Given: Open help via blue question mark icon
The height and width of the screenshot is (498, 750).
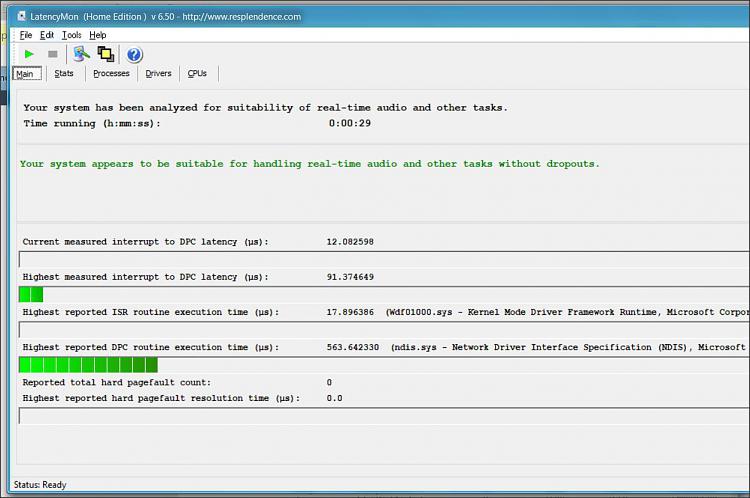Looking at the screenshot, I should click(134, 55).
